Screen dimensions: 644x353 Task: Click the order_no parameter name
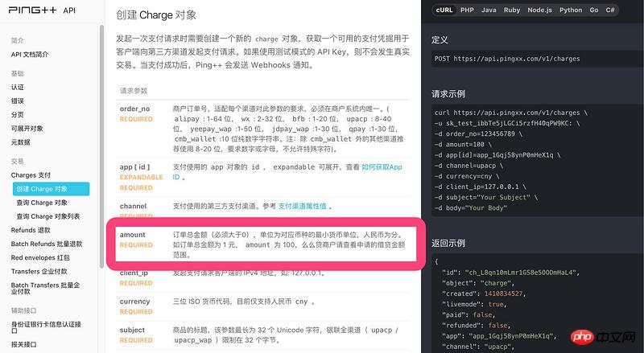coord(134,109)
